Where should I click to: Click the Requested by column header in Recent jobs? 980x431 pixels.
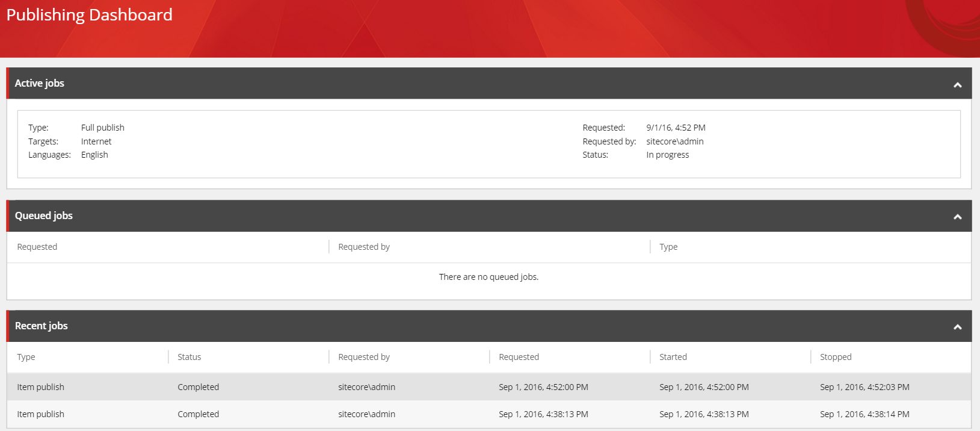364,357
